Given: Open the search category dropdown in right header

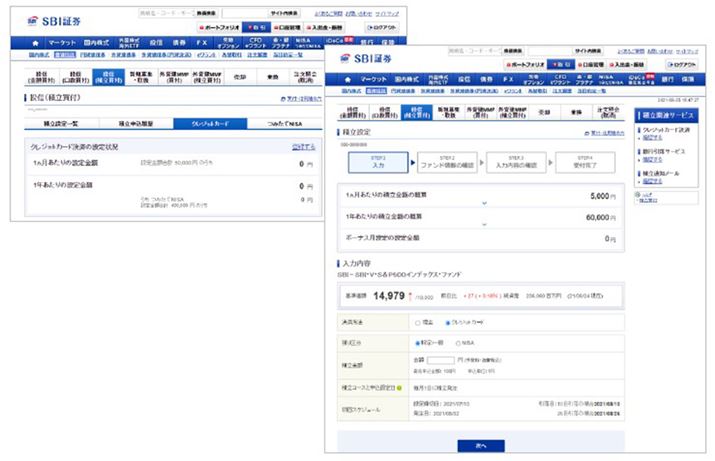Looking at the screenshot, I should click(x=515, y=49).
